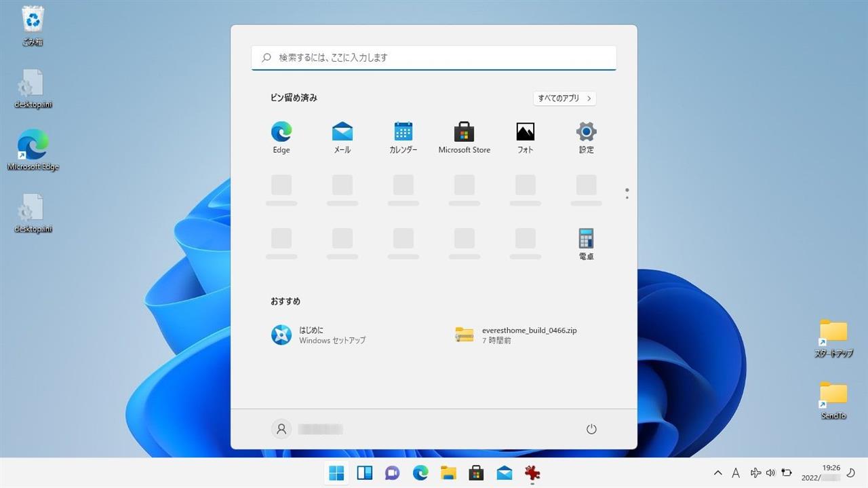
Task: Toggle IME input mode A indicator
Action: coord(736,473)
